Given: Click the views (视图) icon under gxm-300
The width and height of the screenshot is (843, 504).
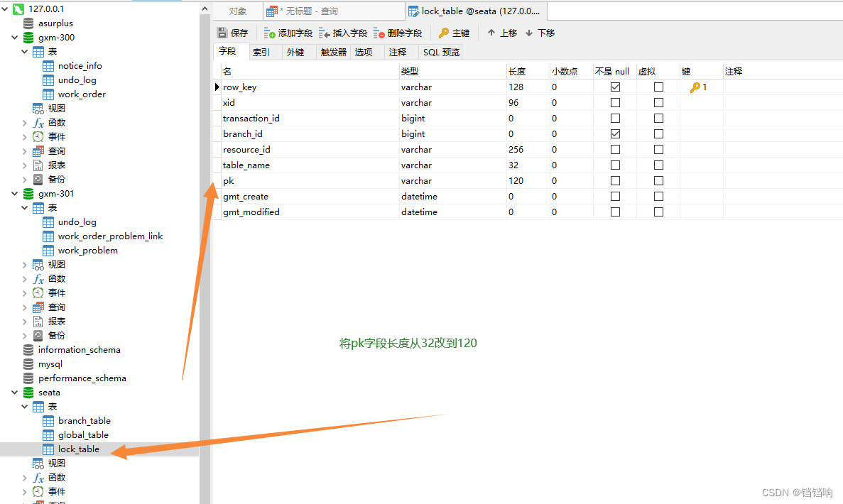Looking at the screenshot, I should pyautogui.click(x=38, y=109).
